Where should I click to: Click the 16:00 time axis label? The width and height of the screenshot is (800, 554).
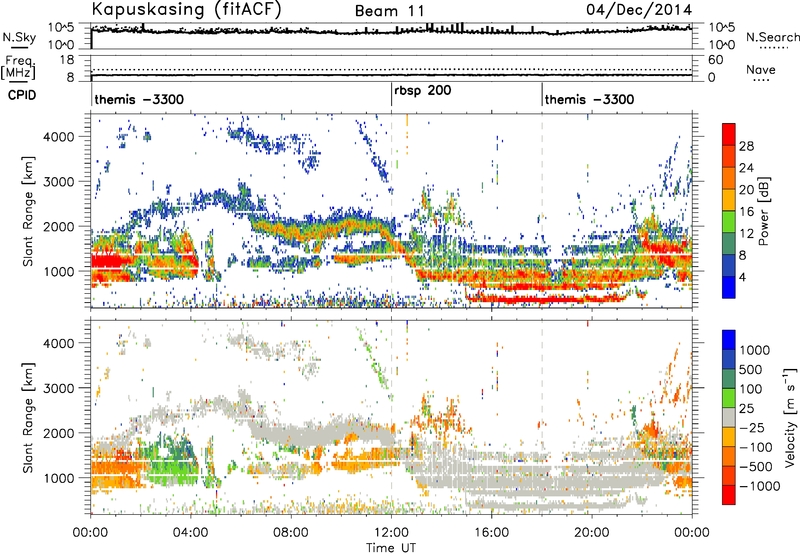click(x=491, y=533)
